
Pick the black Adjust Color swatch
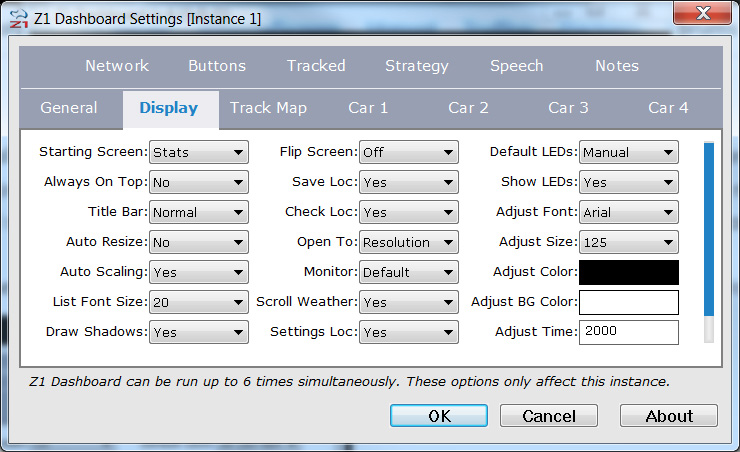[629, 272]
